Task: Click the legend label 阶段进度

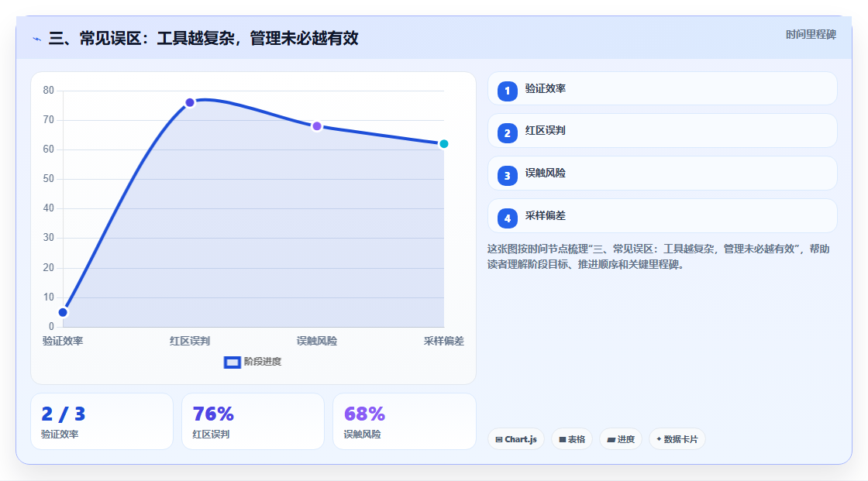Action: point(263,362)
